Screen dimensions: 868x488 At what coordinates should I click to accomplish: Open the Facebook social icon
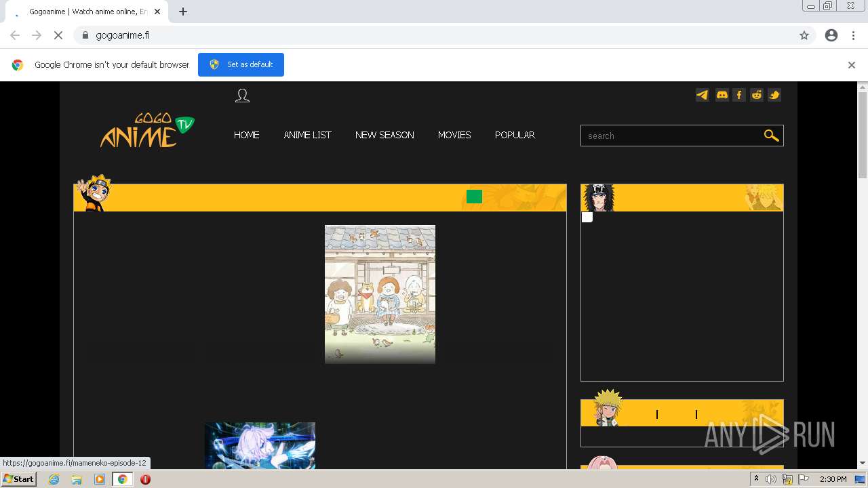(739, 95)
